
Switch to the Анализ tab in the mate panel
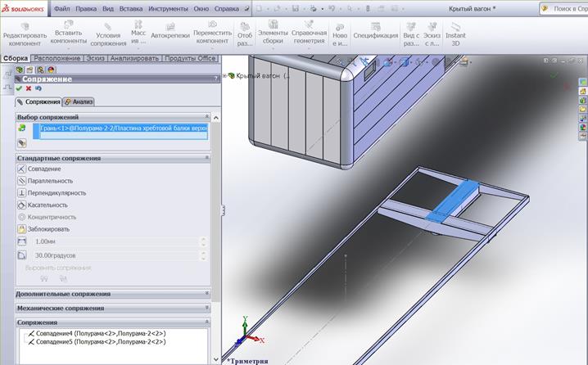pyautogui.click(x=79, y=101)
